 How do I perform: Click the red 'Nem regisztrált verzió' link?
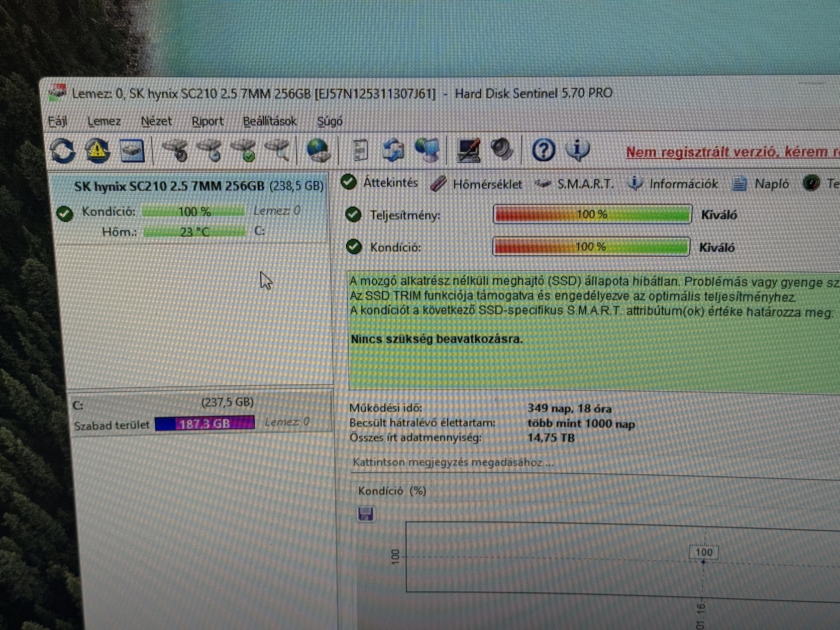pyautogui.click(x=732, y=152)
